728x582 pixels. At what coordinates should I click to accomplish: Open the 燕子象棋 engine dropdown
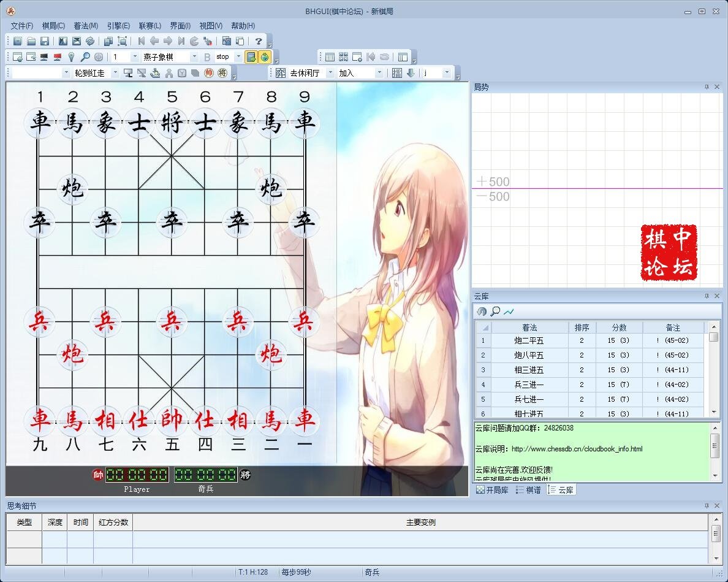click(x=194, y=57)
